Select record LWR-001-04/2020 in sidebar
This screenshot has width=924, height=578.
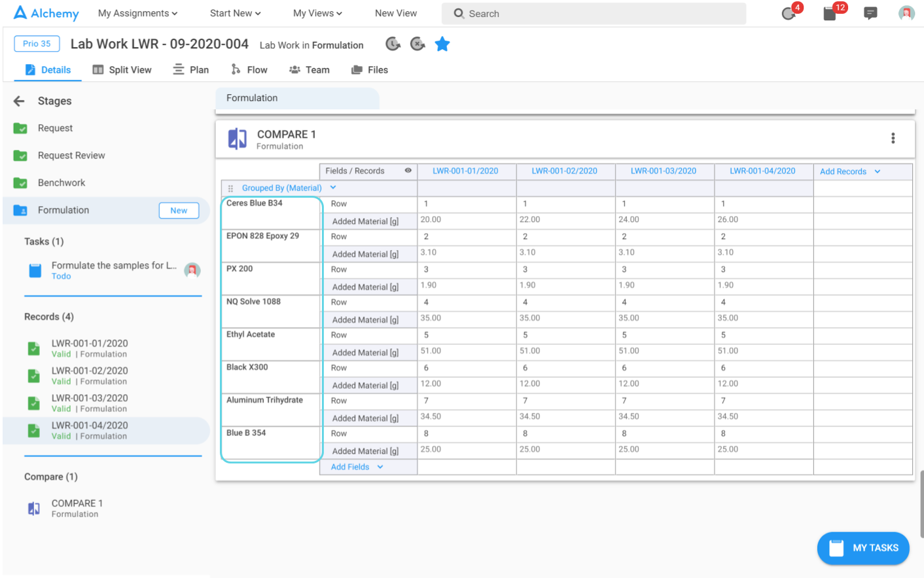[x=106, y=431]
